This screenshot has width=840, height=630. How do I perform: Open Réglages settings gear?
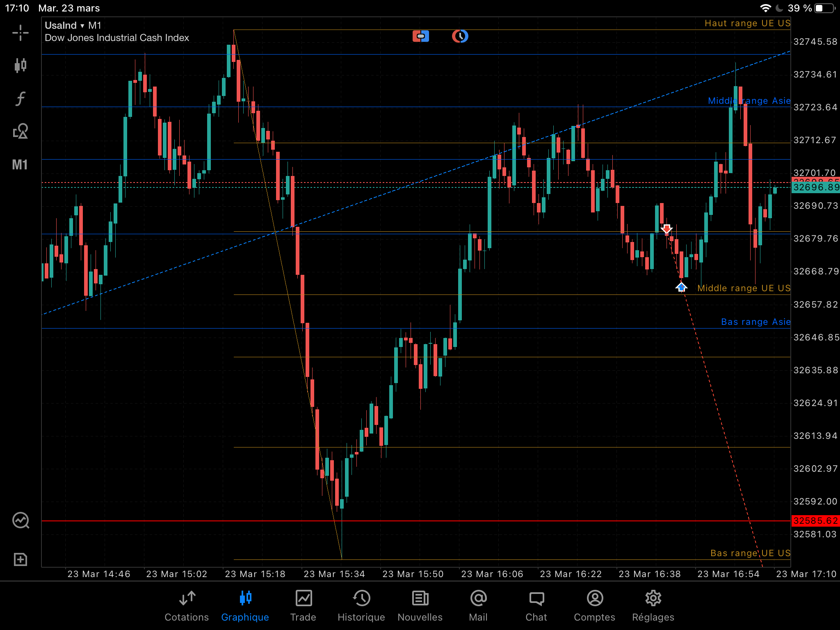pyautogui.click(x=653, y=606)
